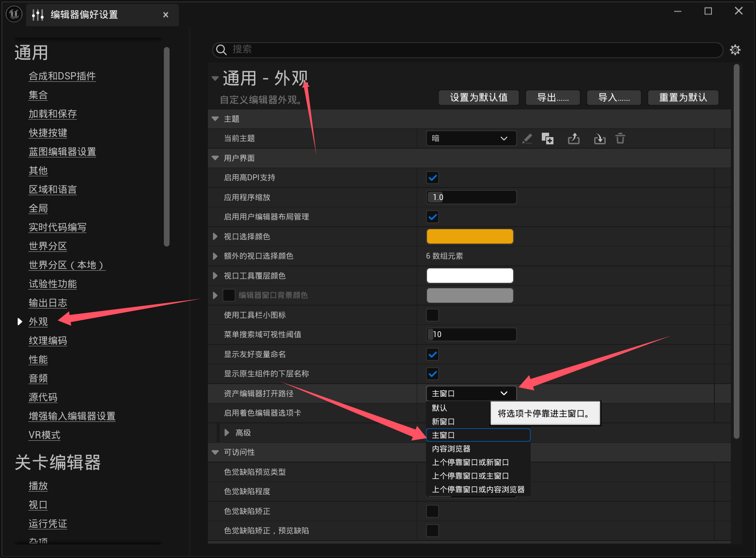
Task: Go to 蓝图编辑器设置 in left sidebar
Action: click(x=62, y=152)
